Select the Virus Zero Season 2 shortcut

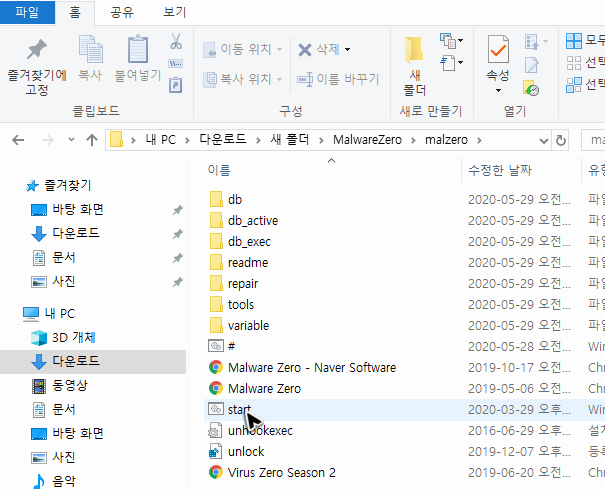pyautogui.click(x=282, y=473)
